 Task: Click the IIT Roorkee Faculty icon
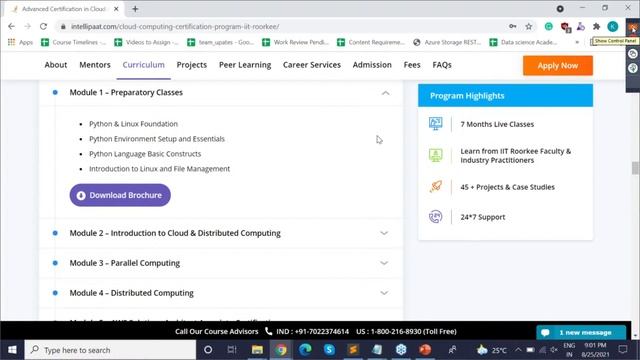[x=436, y=155]
